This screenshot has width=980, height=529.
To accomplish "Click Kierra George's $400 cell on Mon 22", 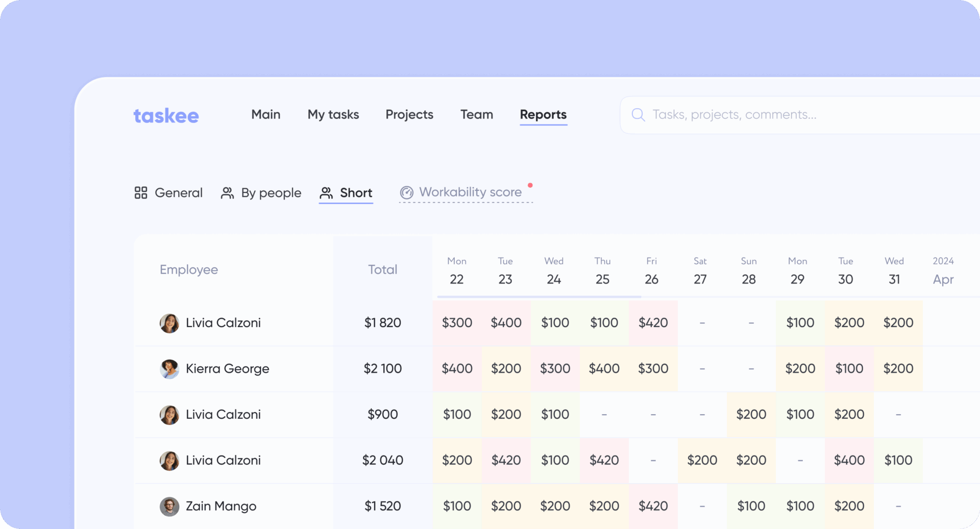I will point(457,369).
